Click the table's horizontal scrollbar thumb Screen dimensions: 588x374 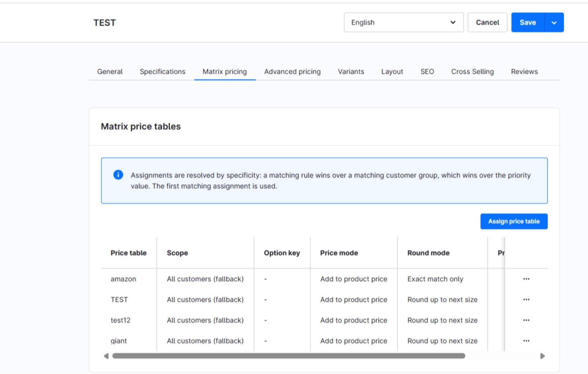(289, 356)
